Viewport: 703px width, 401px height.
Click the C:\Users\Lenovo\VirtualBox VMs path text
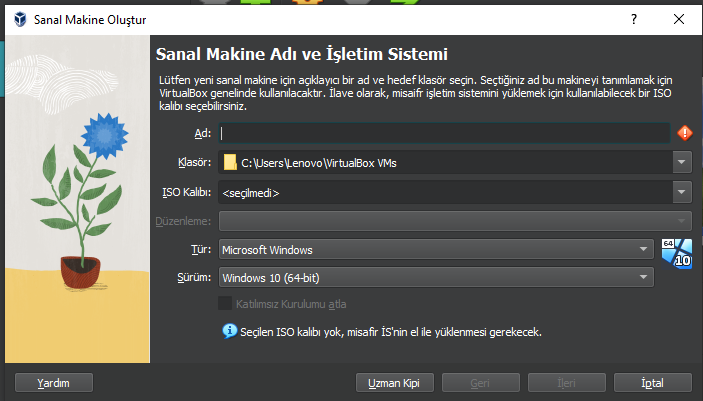point(319,163)
